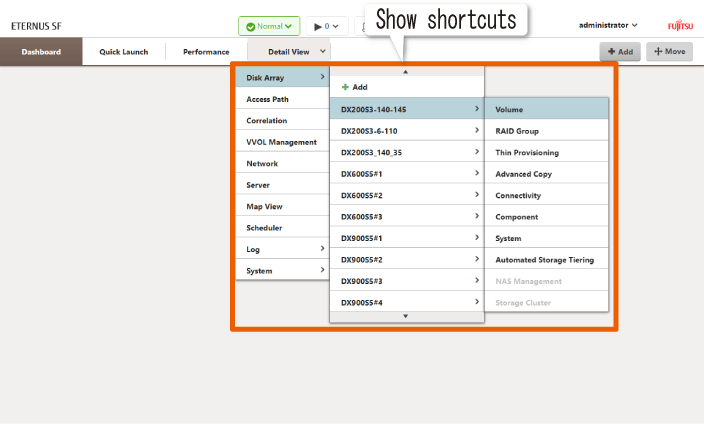Click the greyed NAS Management entry
This screenshot has height=424, width=704.
pos(546,281)
